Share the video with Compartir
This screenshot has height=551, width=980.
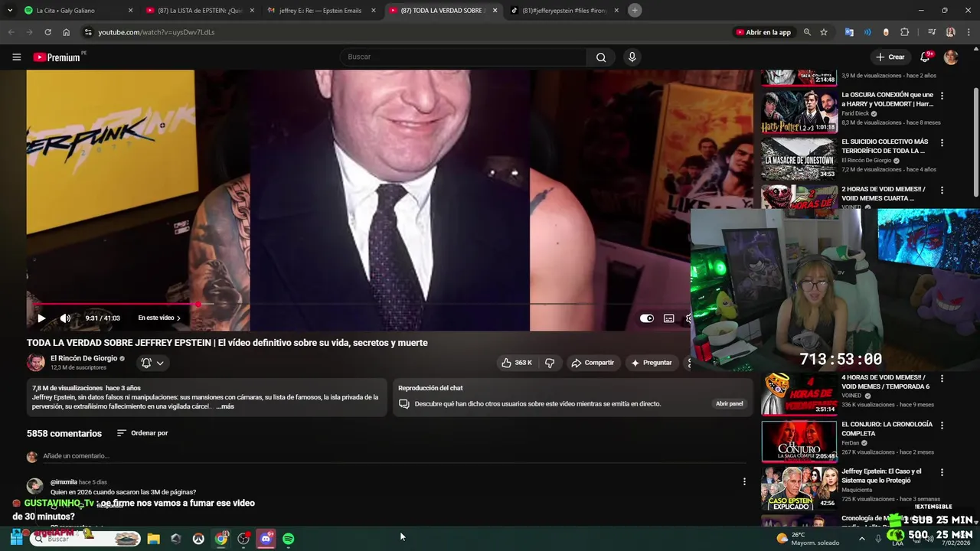click(593, 363)
